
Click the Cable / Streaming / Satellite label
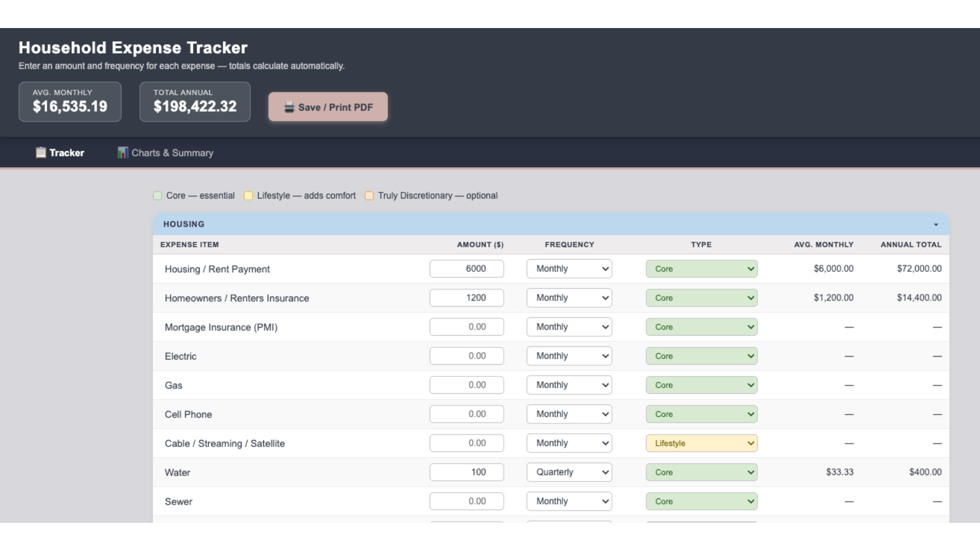pos(225,444)
